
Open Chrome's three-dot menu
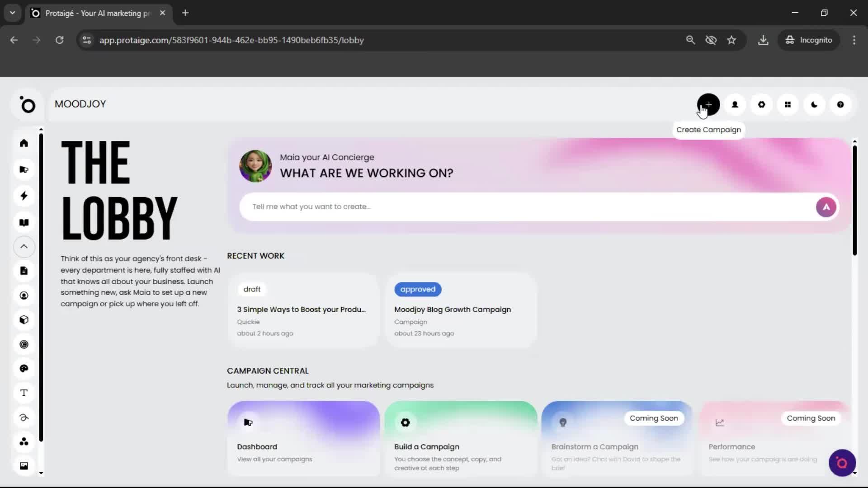[854, 40]
